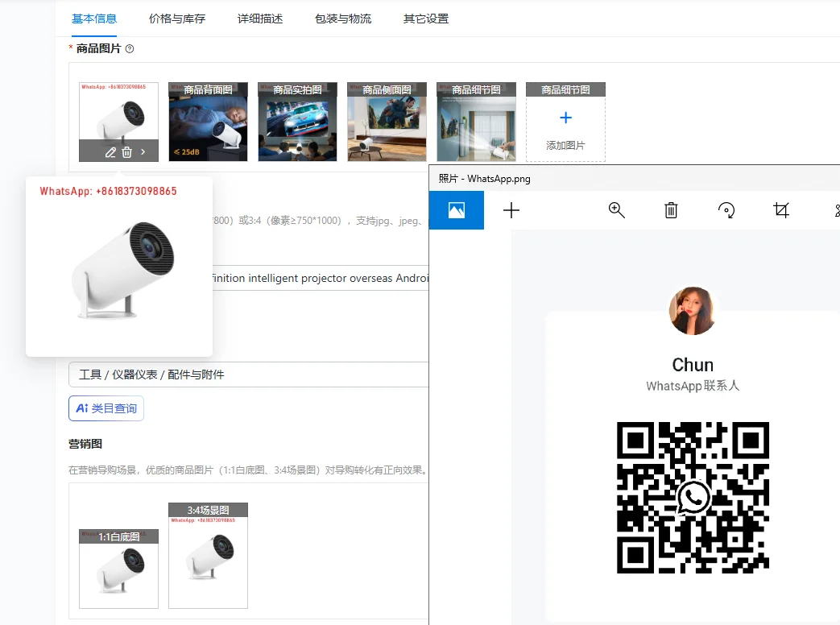Select the 1:1白底图 marketing thumbnail
Screen dimensions: 840x625
click(119, 569)
